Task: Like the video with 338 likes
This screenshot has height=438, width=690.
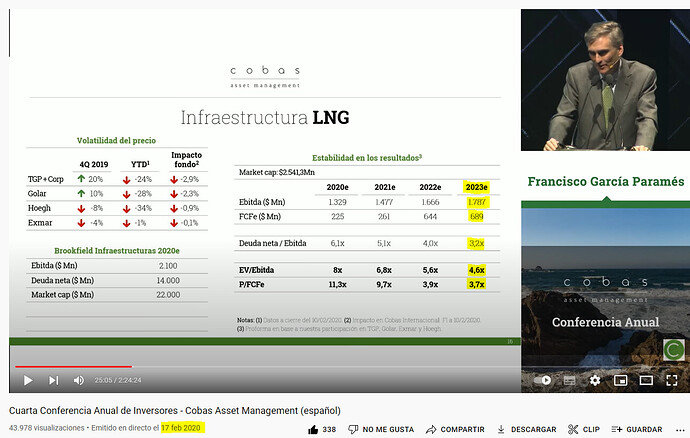Action: [322, 430]
